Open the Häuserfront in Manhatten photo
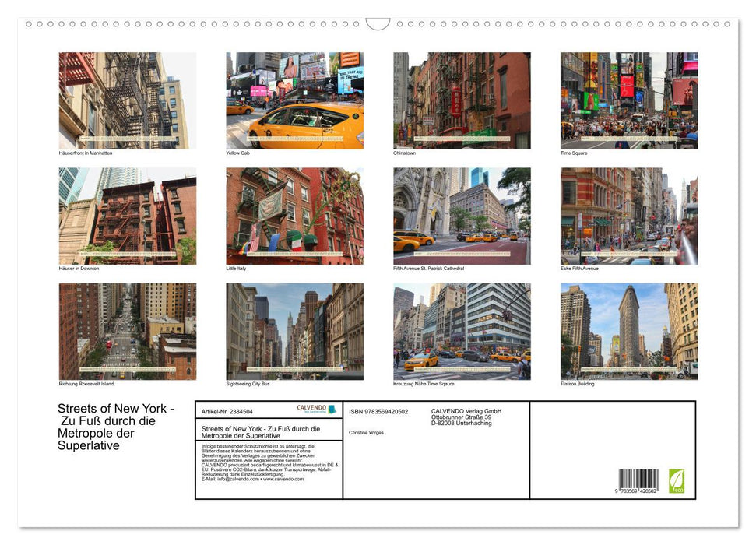The image size is (756, 545). click(127, 100)
